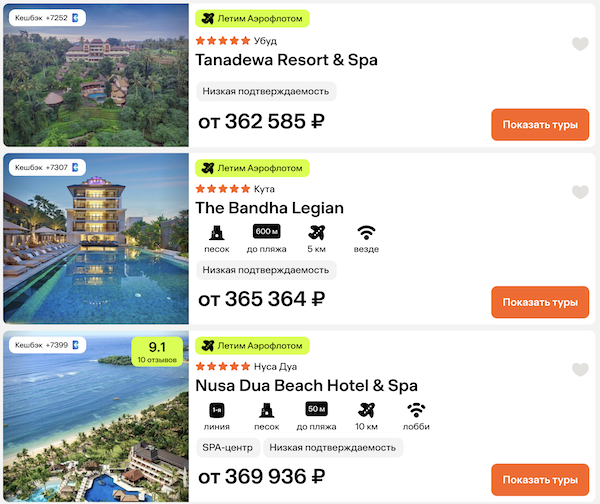This screenshot has width=600, height=504.
Task: Show tours for The Bandha Legian
Action: point(540,302)
